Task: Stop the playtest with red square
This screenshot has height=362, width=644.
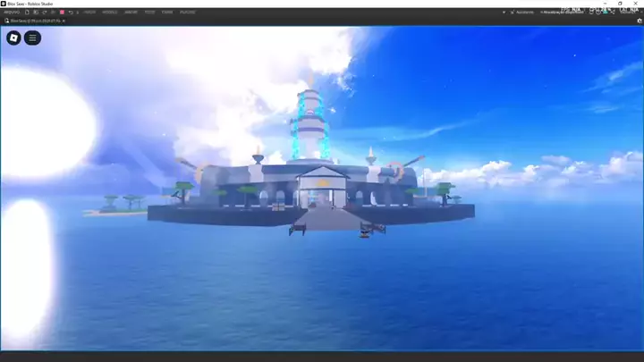Action: coord(61,13)
